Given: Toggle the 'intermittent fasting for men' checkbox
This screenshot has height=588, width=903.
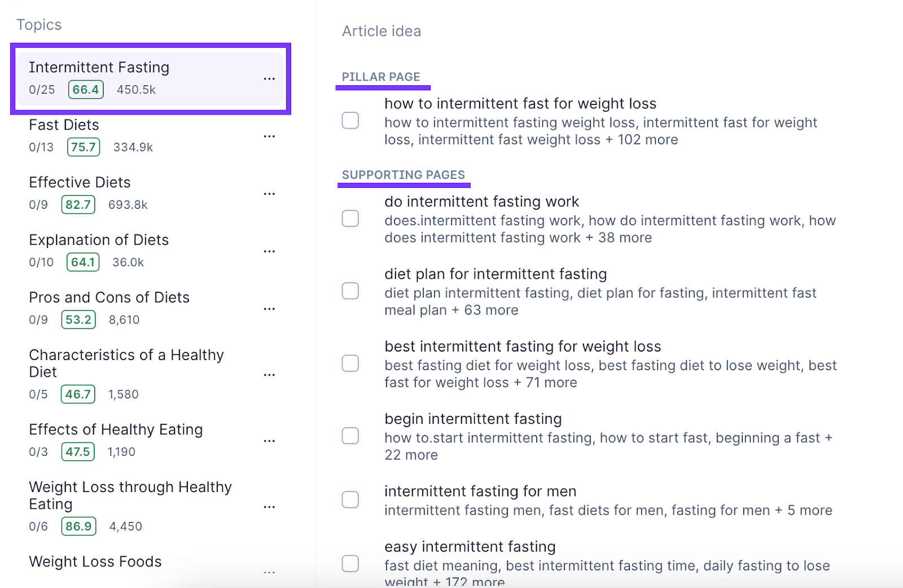Looking at the screenshot, I should tap(350, 499).
